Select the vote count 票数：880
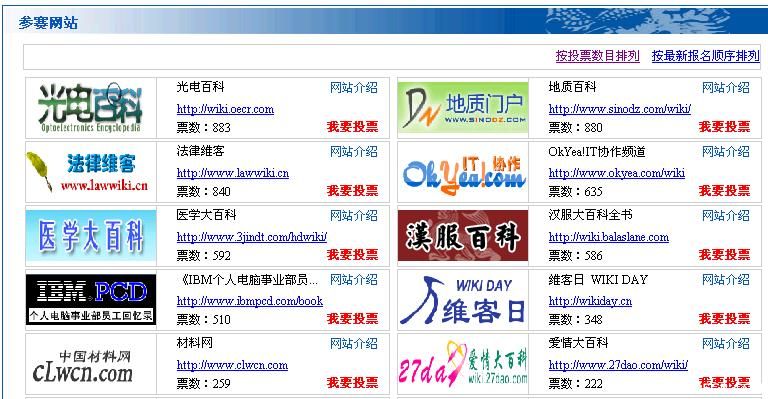The height and width of the screenshot is (399, 768). [576, 128]
